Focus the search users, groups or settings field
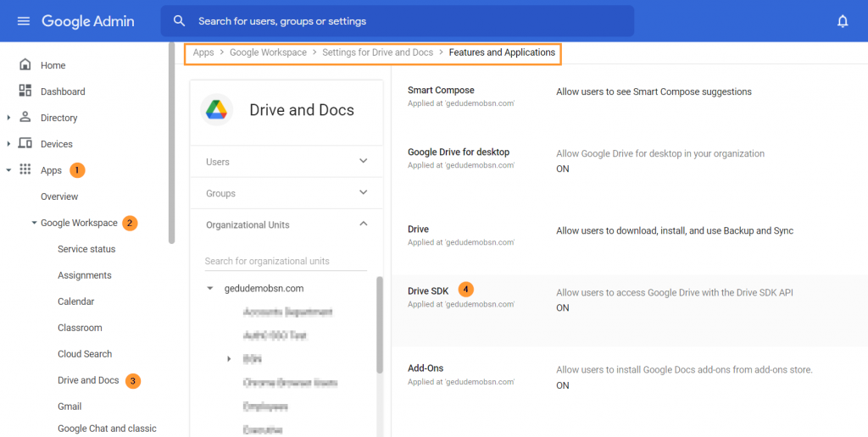This screenshot has height=437, width=868. tap(397, 21)
